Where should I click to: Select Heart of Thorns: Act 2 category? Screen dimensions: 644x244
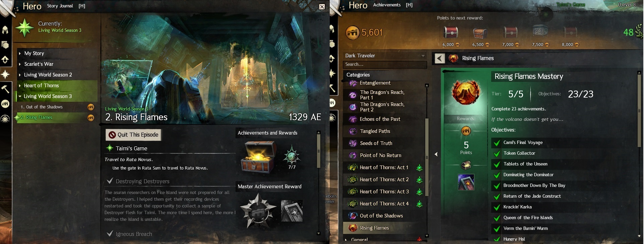[x=384, y=180]
